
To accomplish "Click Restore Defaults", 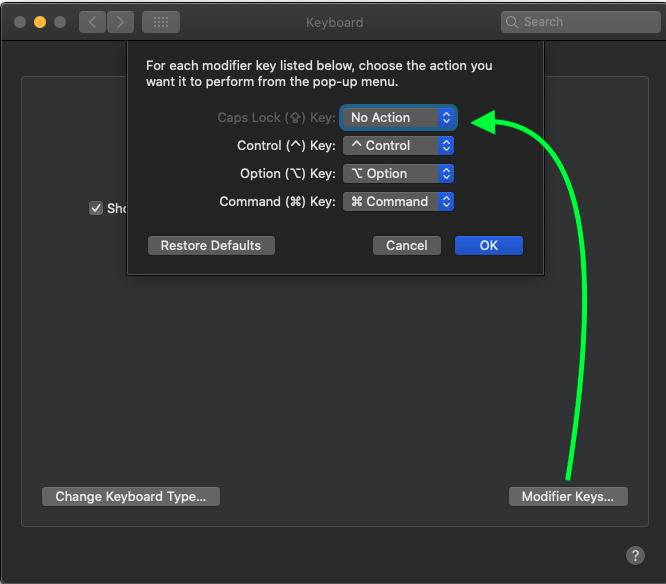I will 211,245.
